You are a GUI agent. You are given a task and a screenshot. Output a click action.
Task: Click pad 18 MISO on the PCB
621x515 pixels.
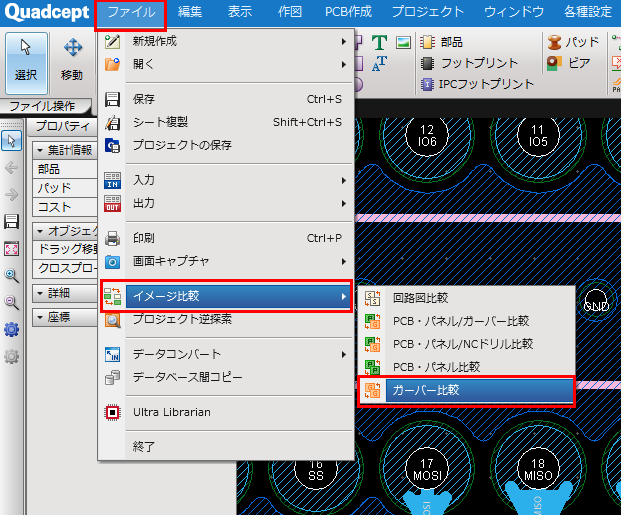538,469
